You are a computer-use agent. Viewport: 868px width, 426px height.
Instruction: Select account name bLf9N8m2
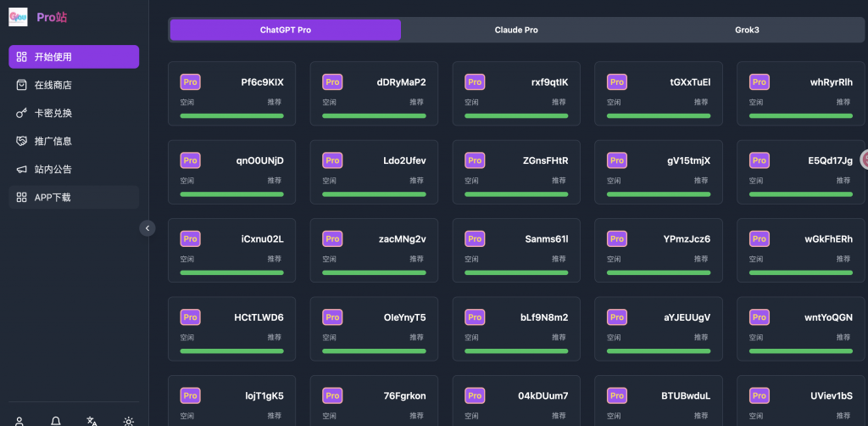(544, 317)
